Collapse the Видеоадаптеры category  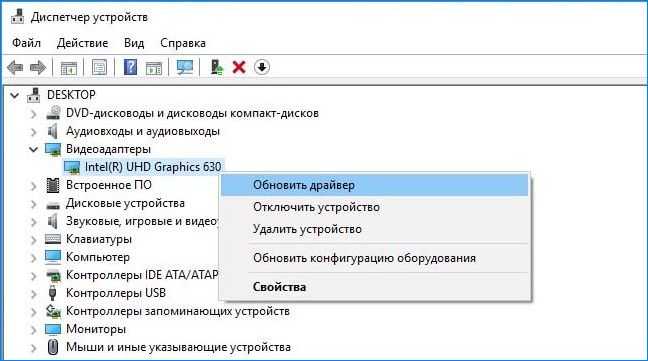point(33,149)
